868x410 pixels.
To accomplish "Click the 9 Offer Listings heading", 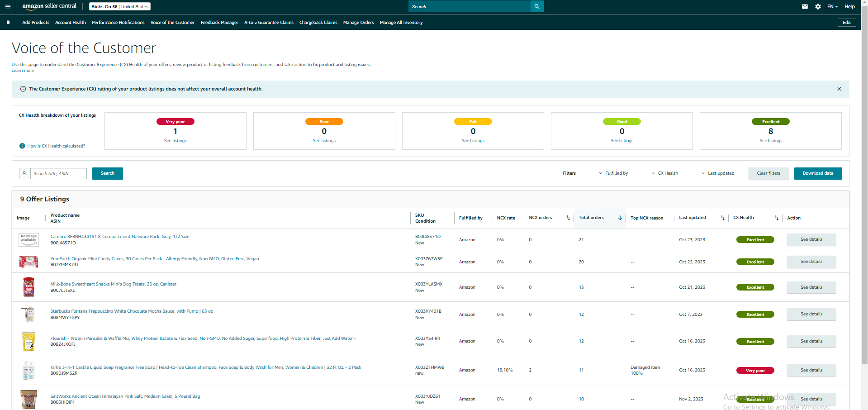I will coord(45,199).
